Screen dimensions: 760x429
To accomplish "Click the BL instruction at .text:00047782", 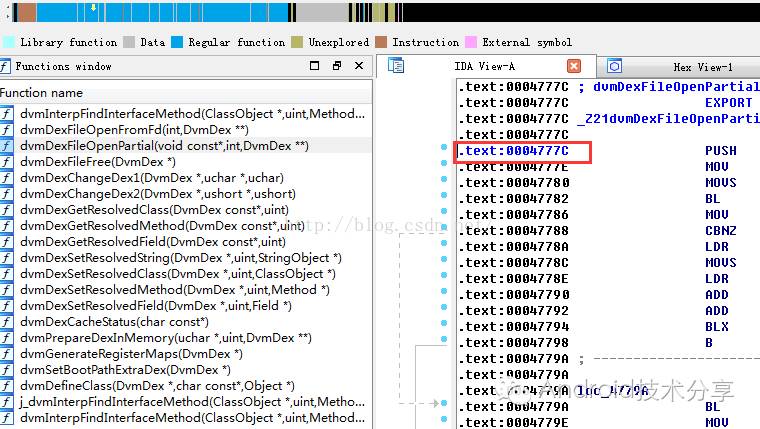I will (x=712, y=199).
